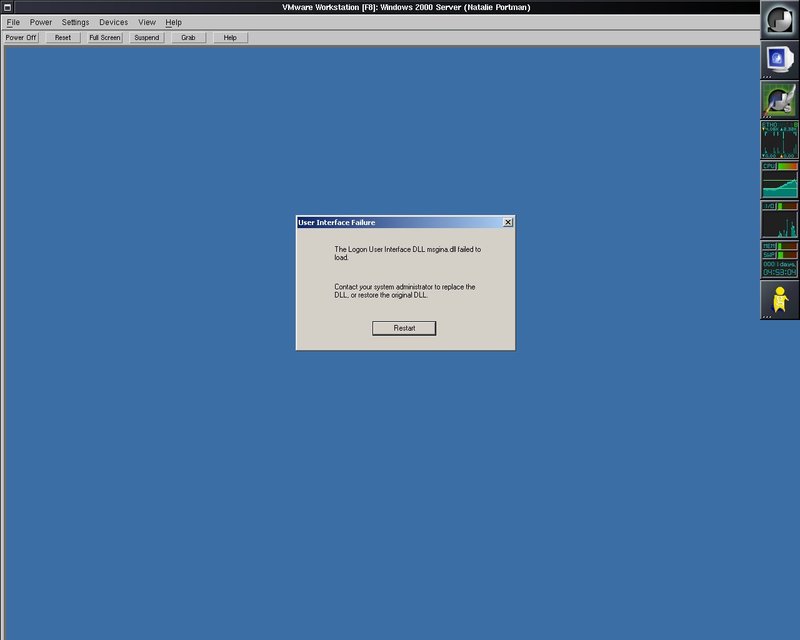Click the Help toolbar button
Viewport: 800px width, 640px height.
[x=230, y=37]
